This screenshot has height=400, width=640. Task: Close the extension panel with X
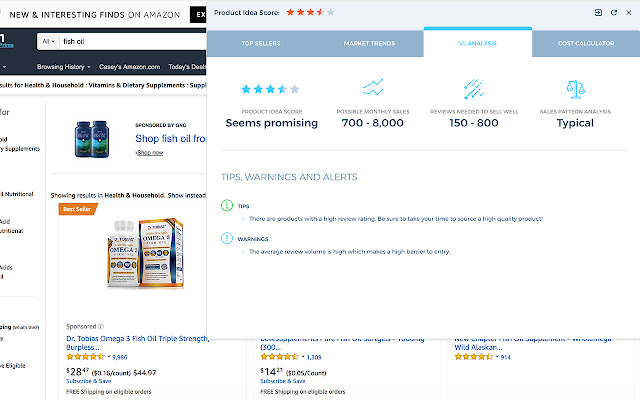tap(628, 12)
